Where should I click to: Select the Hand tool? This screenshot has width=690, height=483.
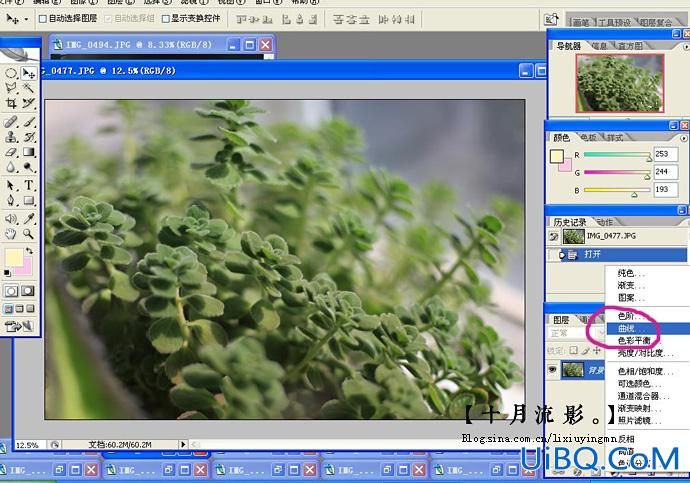click(x=11, y=234)
